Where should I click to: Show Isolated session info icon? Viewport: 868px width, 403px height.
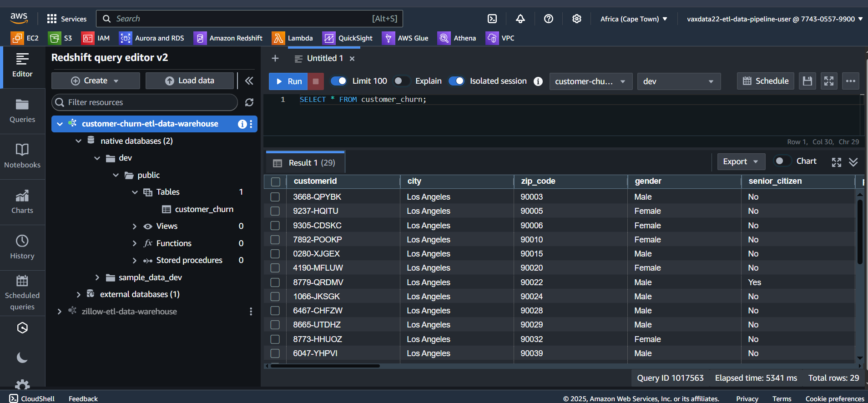pyautogui.click(x=538, y=81)
